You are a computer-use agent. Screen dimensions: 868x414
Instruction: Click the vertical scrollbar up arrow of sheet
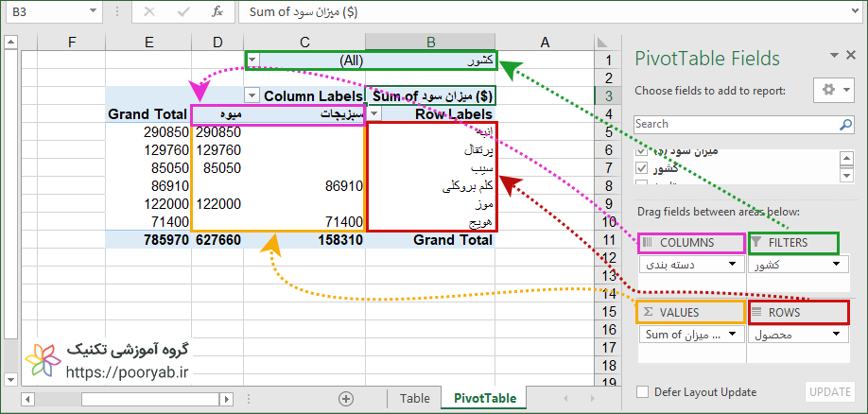(11, 43)
